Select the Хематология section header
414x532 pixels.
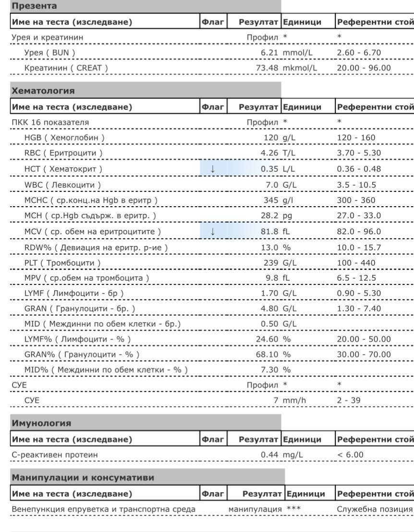[43, 90]
